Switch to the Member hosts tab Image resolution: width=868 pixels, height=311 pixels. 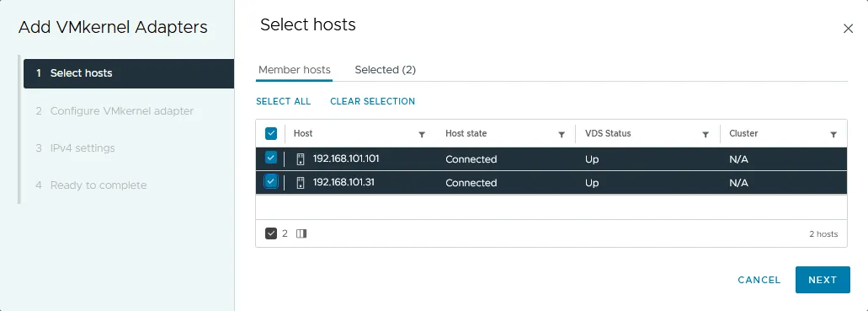coord(295,70)
